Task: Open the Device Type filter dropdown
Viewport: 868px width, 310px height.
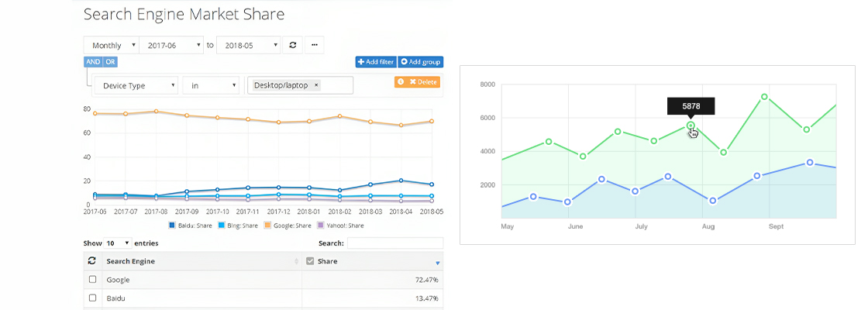Action: coord(136,86)
